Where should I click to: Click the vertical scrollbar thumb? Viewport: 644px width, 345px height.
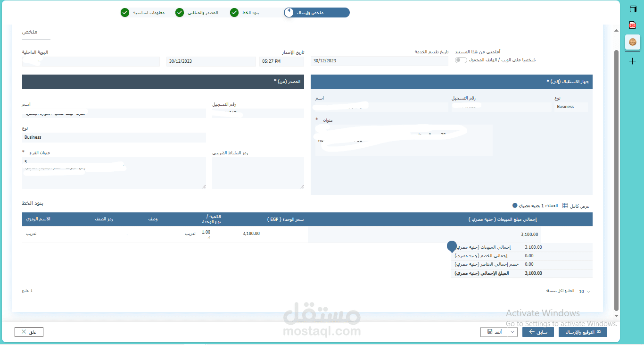(617, 179)
